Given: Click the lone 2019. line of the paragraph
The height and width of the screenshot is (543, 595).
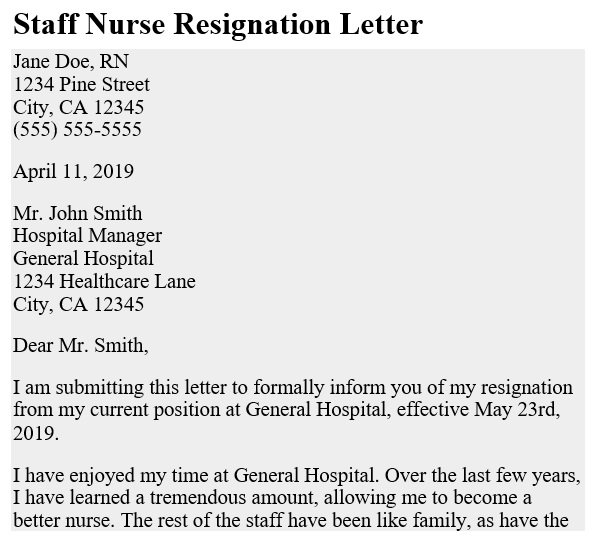Looking at the screenshot, I should point(36,433).
